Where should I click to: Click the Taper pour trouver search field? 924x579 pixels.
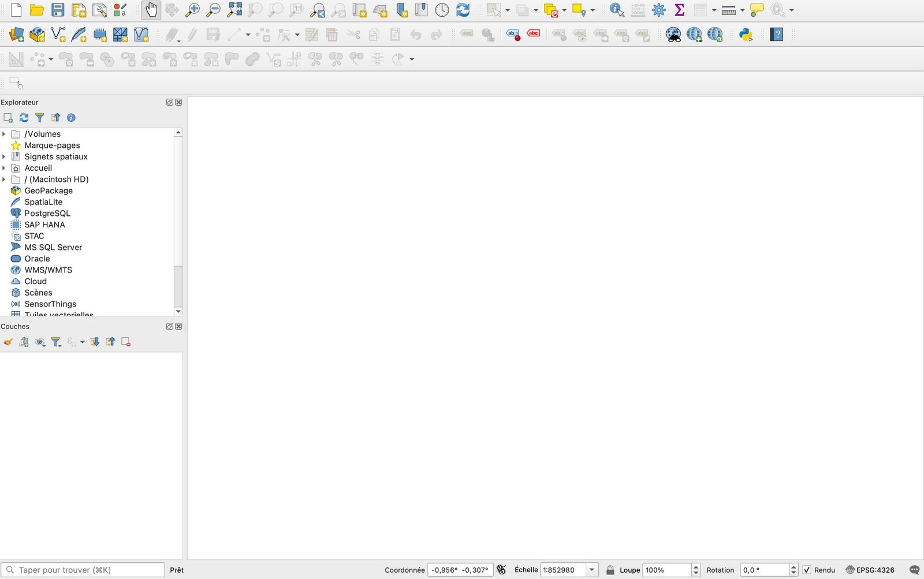[x=83, y=570]
